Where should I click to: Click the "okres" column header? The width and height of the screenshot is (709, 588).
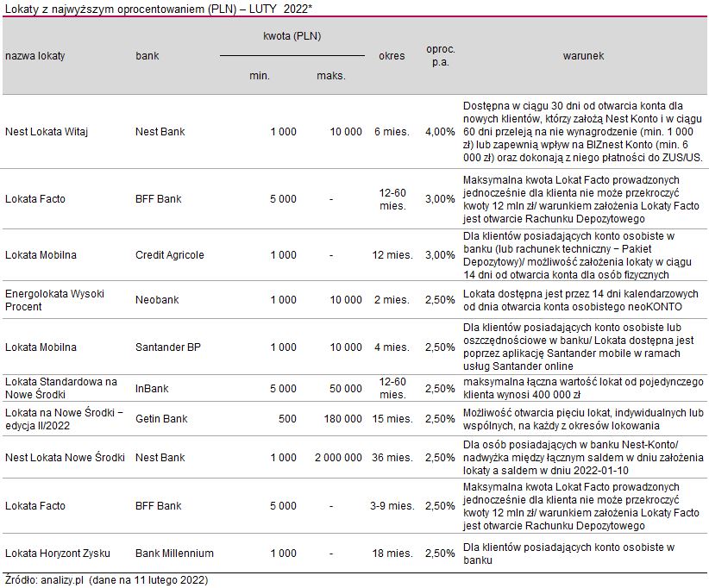392,56
